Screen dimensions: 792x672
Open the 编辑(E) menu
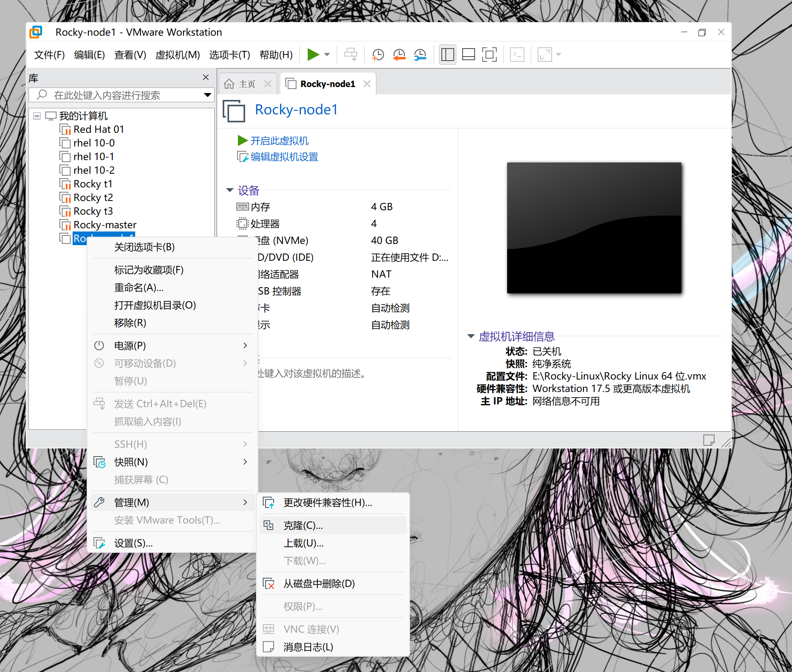click(89, 55)
